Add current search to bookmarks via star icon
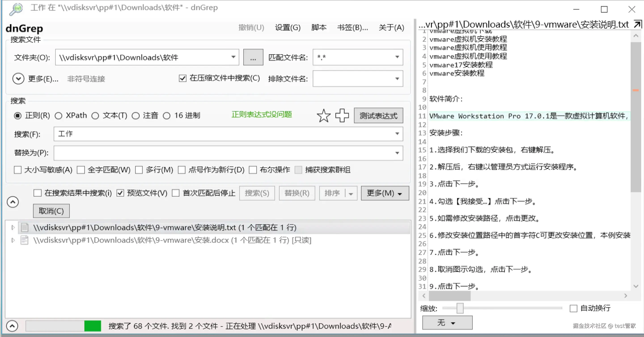Screen dimensions: 644x337 (324, 115)
